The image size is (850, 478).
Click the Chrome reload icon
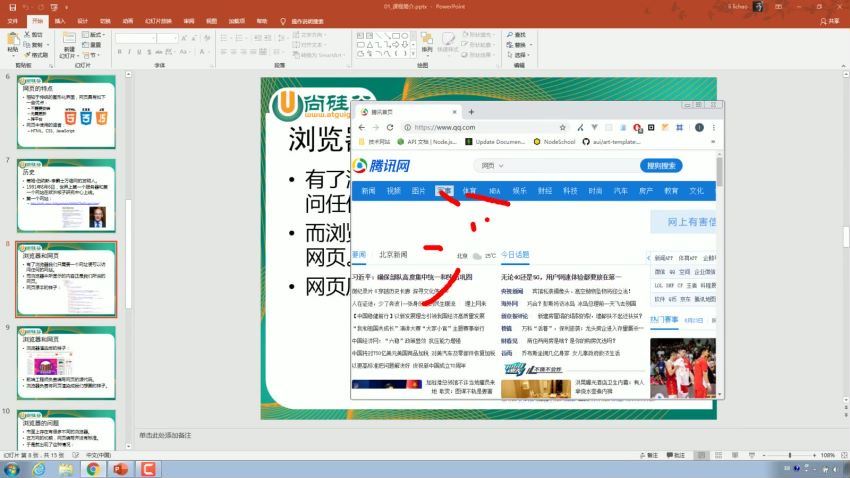click(390, 127)
